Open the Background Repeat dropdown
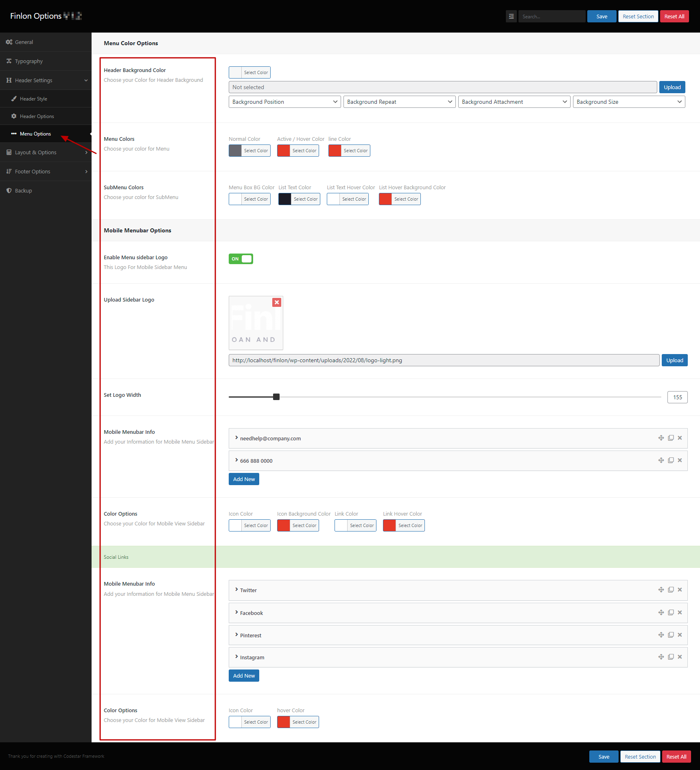This screenshot has width=700, height=770. click(x=399, y=102)
